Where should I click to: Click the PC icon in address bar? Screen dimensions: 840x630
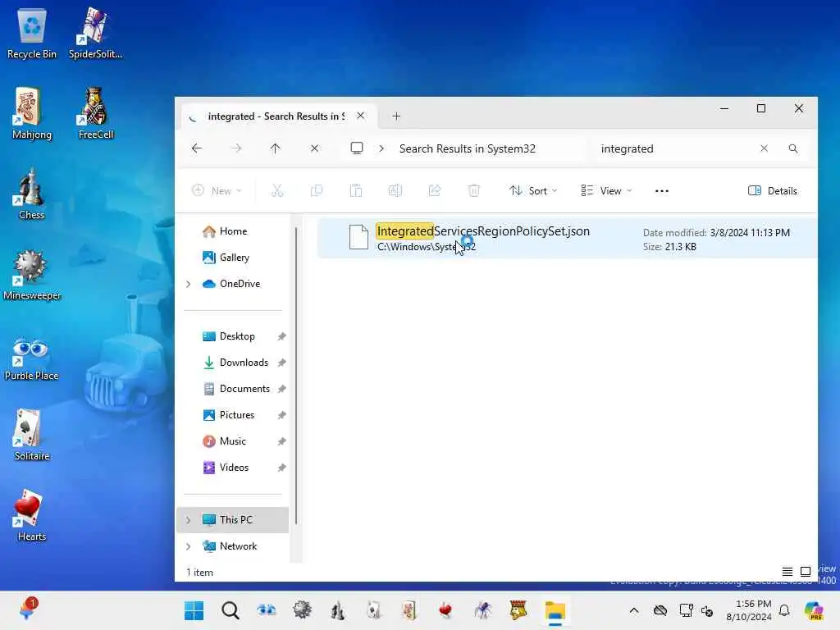pos(357,148)
